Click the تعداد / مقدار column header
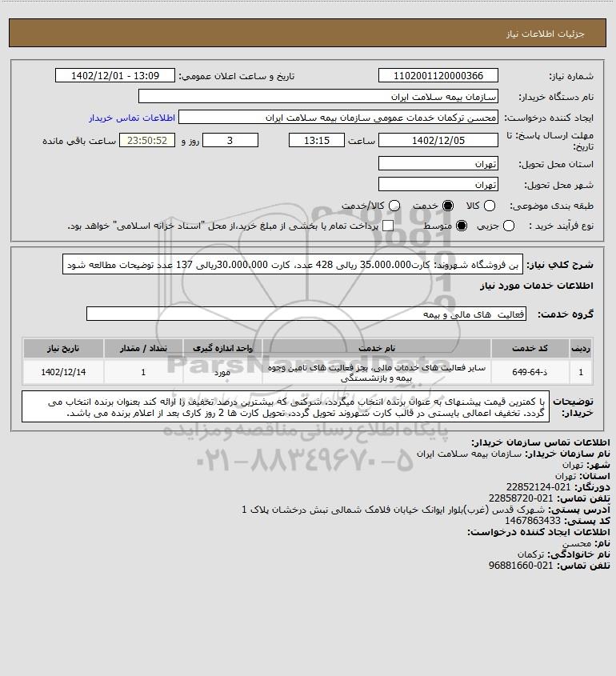Viewport: 616px width, 676px height. click(143, 348)
